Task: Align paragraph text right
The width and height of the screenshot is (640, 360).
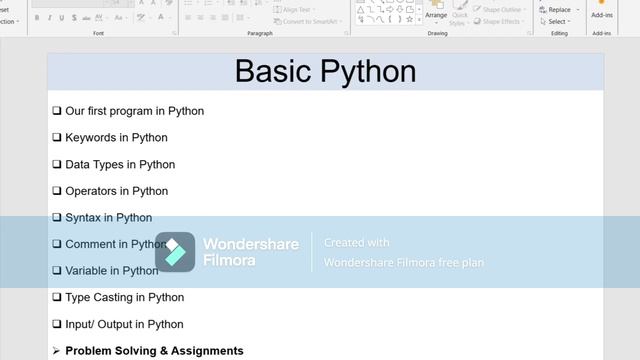Action: tap(213, 18)
